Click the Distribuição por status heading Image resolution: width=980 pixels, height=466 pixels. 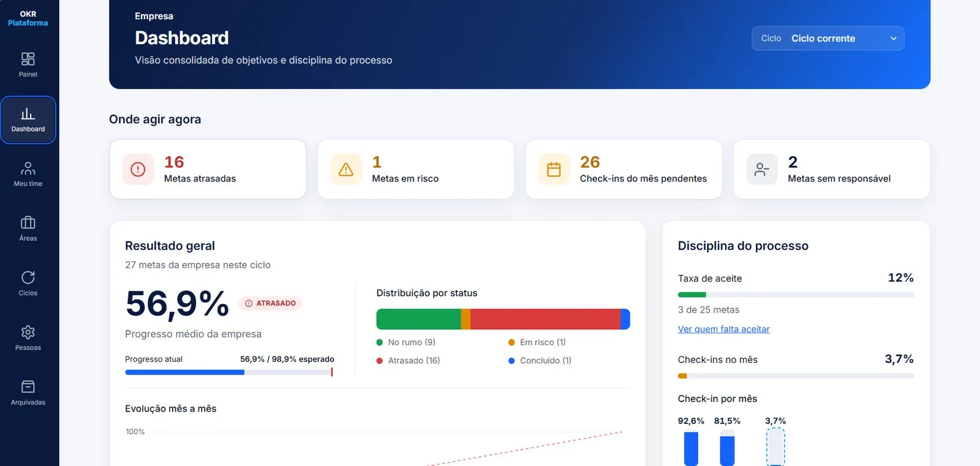(x=427, y=293)
